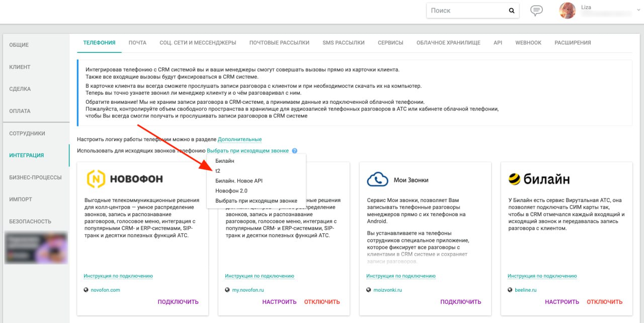Click Подключить on Мои Звонки card
Viewport: 644px width, 323px height.
461,302
